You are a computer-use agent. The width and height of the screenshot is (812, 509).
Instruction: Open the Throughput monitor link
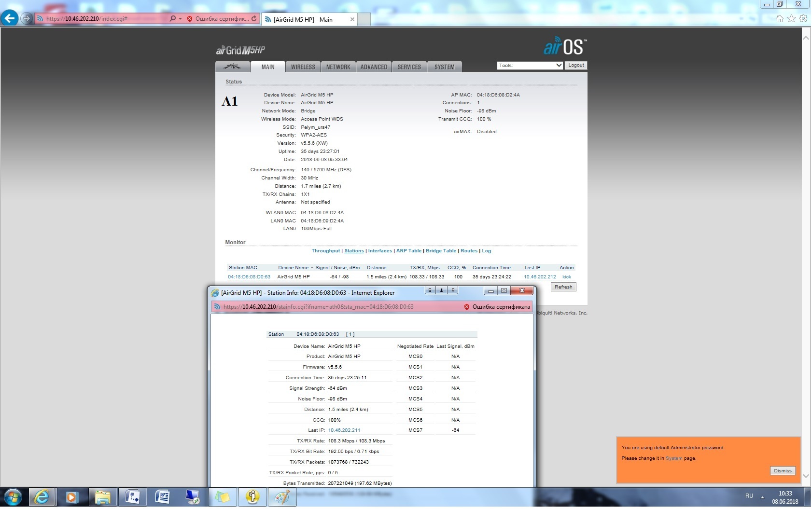tap(326, 251)
